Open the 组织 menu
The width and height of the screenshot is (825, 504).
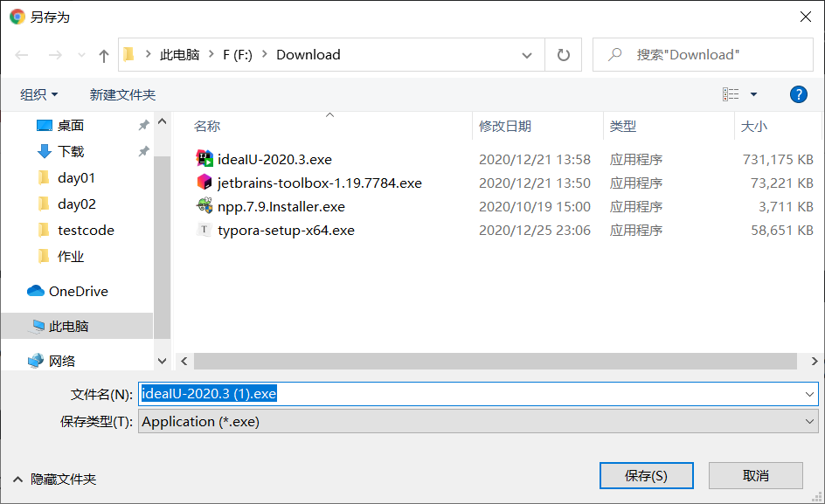39,94
